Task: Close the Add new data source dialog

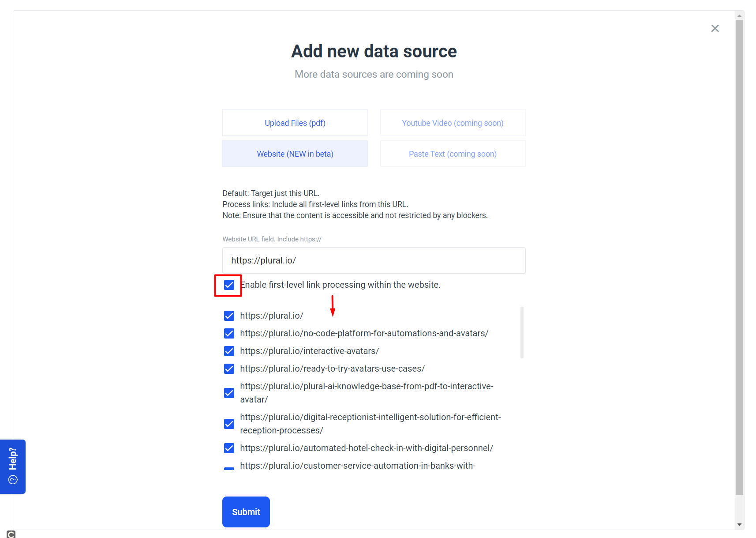Action: pos(715,28)
